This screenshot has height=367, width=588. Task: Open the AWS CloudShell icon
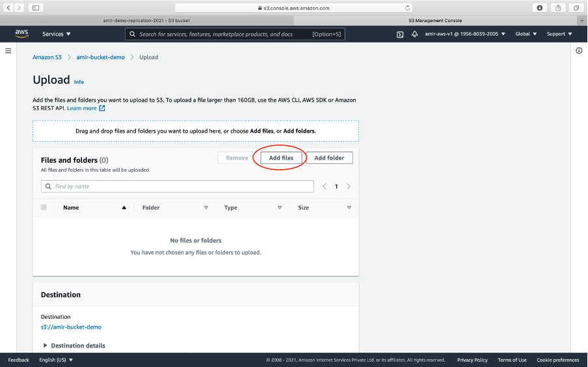(400, 34)
